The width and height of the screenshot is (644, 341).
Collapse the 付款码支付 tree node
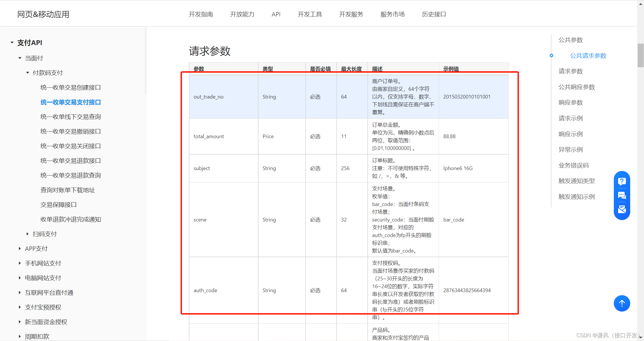point(28,73)
